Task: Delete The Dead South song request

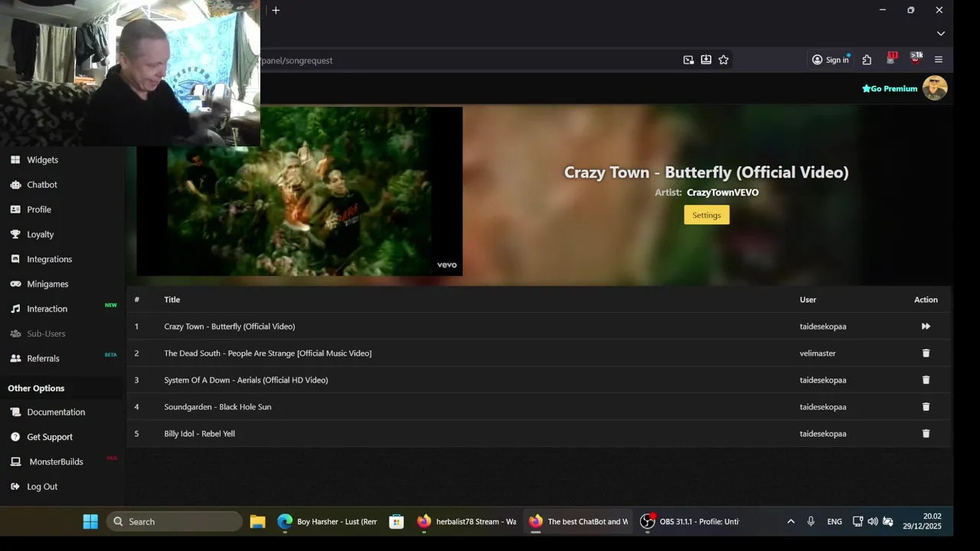Action: (x=926, y=353)
